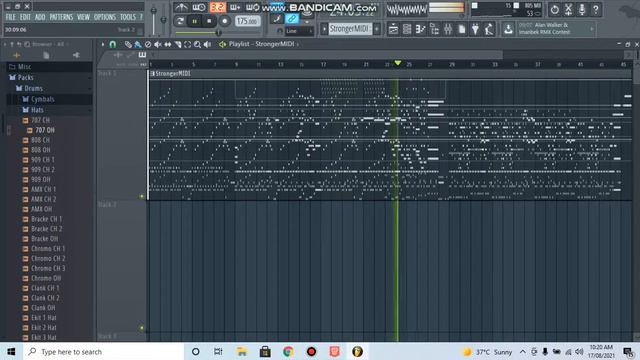Toggle the metronome
This screenshot has height=360, width=640.
click(x=181, y=7)
